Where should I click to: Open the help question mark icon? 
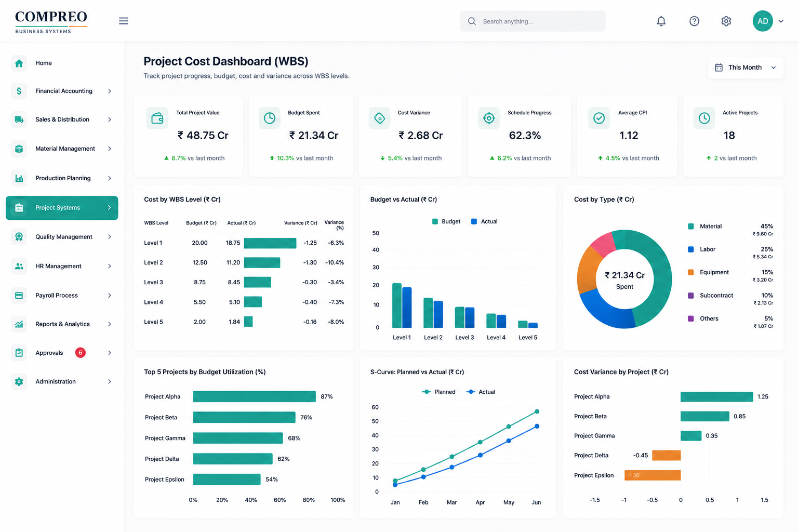(x=694, y=21)
